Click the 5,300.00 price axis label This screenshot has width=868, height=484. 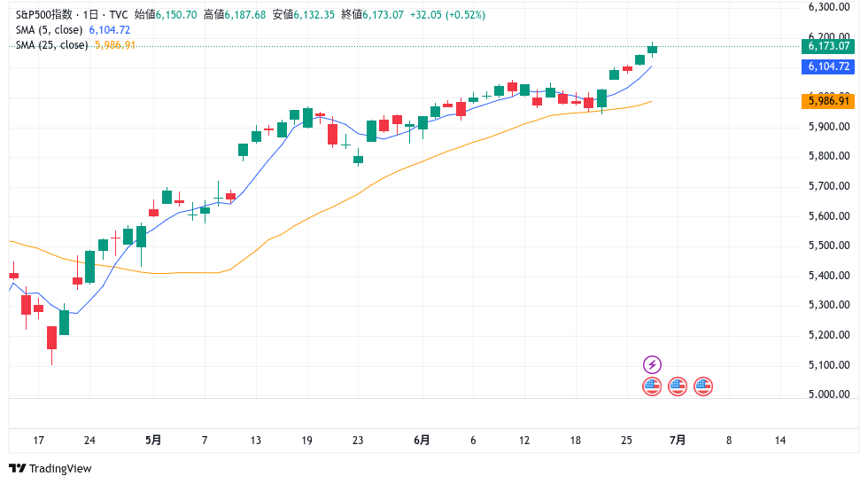coord(829,305)
